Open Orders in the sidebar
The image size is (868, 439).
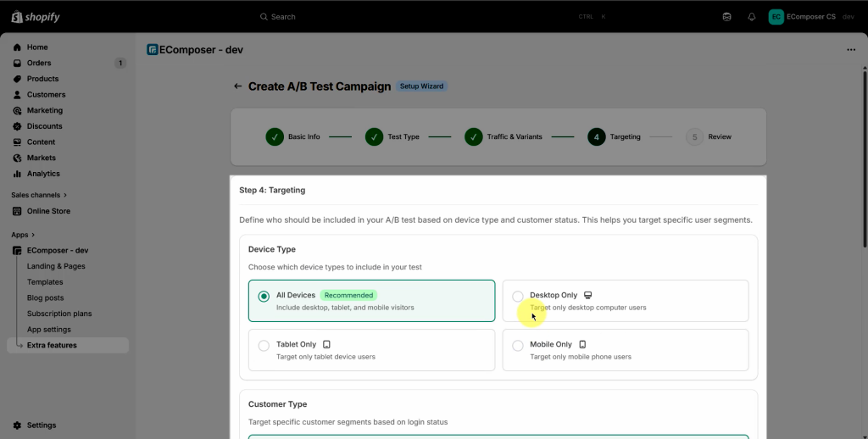pyautogui.click(x=39, y=63)
